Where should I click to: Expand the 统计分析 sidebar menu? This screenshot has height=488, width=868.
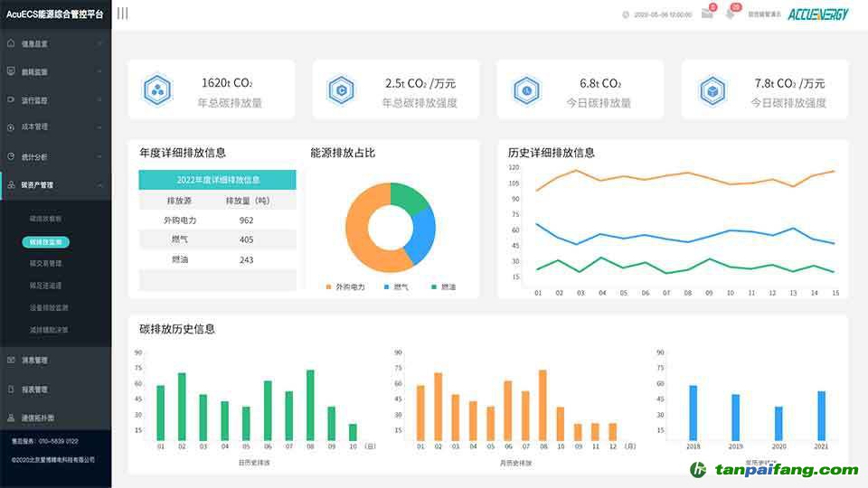coord(54,156)
